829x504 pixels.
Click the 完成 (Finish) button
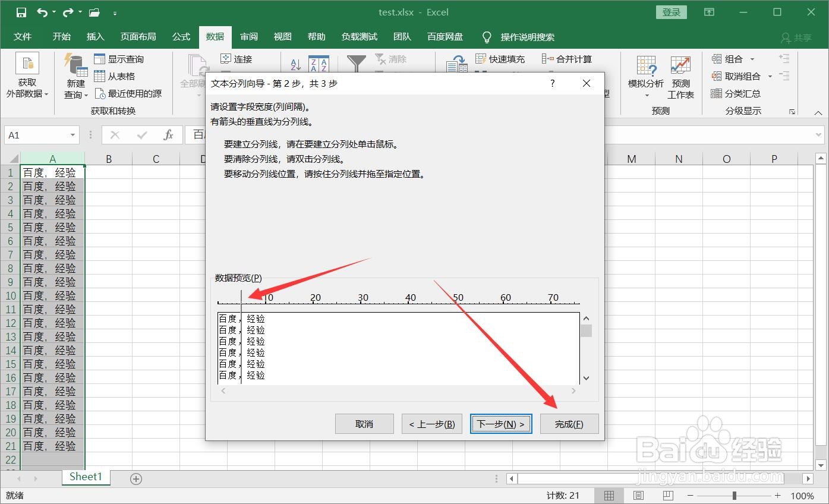tap(569, 423)
